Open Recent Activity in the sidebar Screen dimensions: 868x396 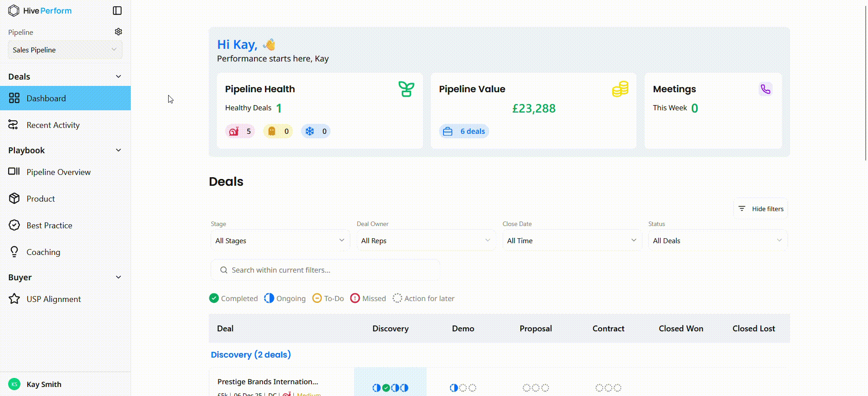click(53, 125)
